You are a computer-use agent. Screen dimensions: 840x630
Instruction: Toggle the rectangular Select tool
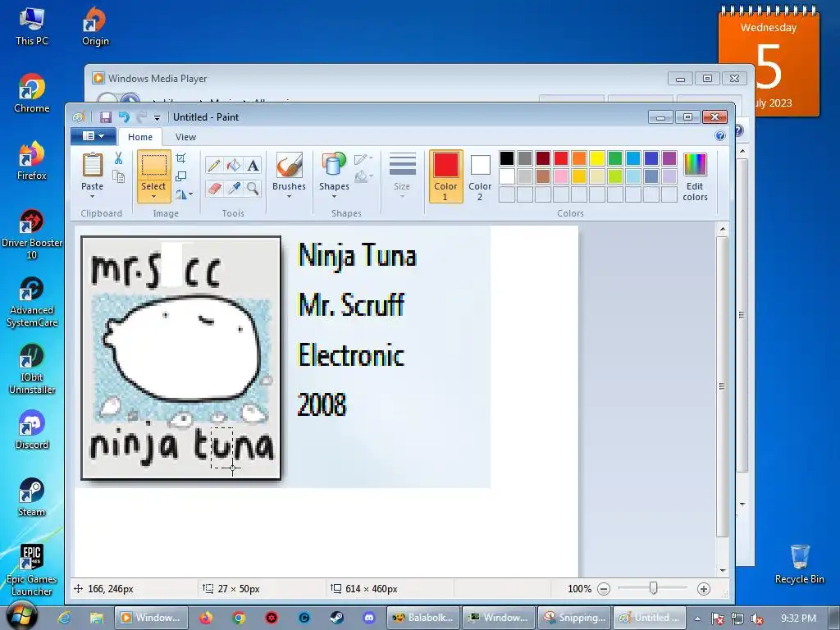tap(153, 165)
